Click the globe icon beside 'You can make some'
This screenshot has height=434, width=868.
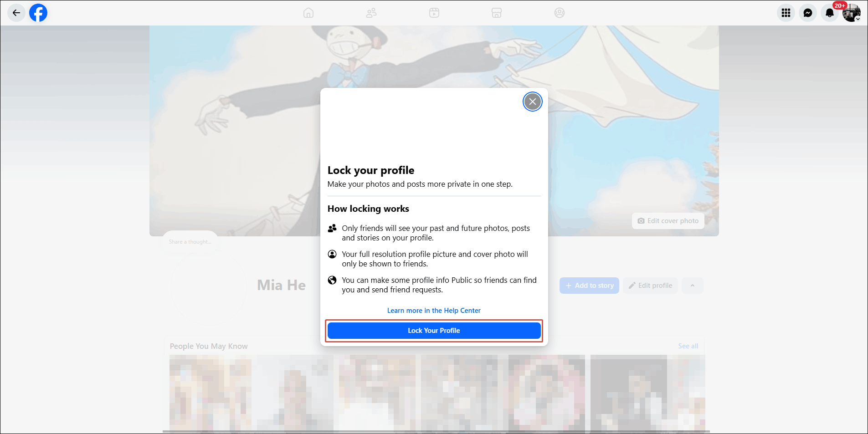[332, 280]
